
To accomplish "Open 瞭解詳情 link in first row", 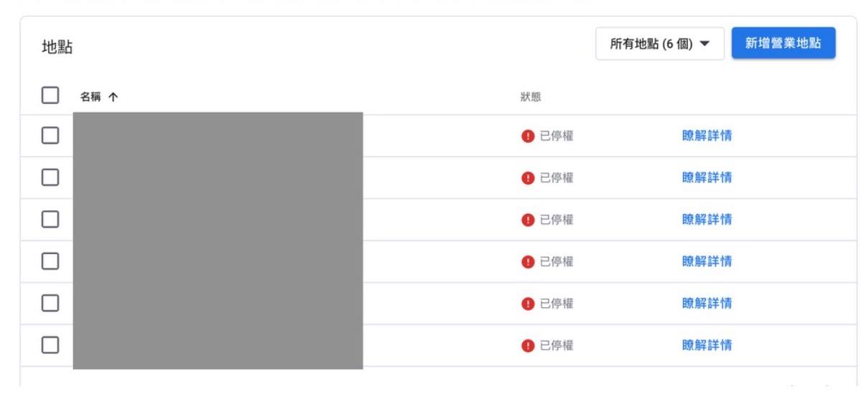I will [x=707, y=136].
